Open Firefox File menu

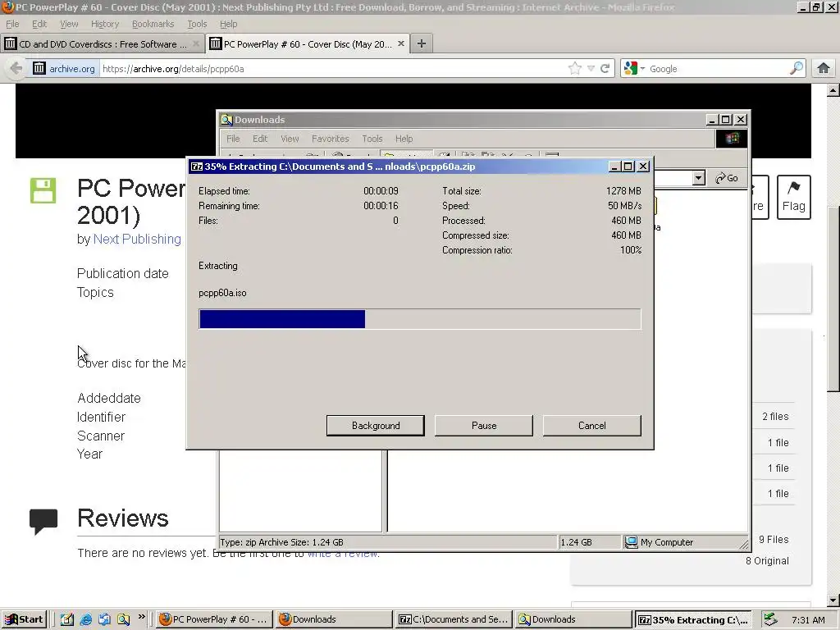point(12,24)
